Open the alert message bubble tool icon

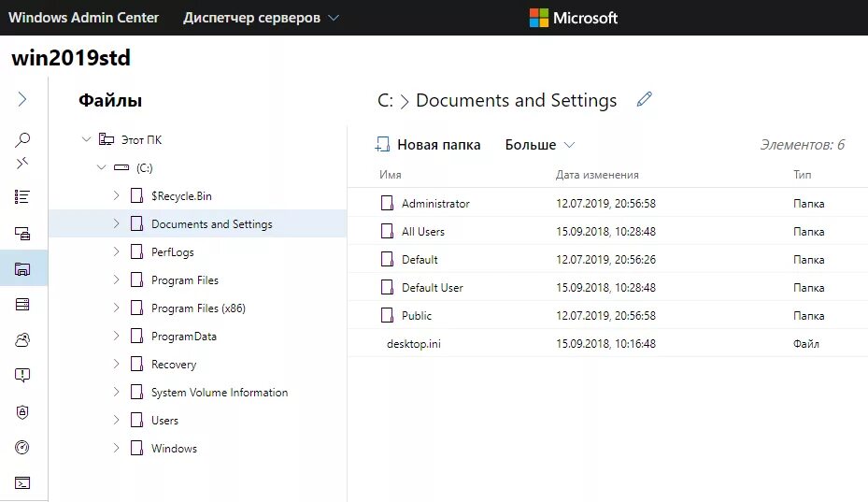pyautogui.click(x=22, y=375)
